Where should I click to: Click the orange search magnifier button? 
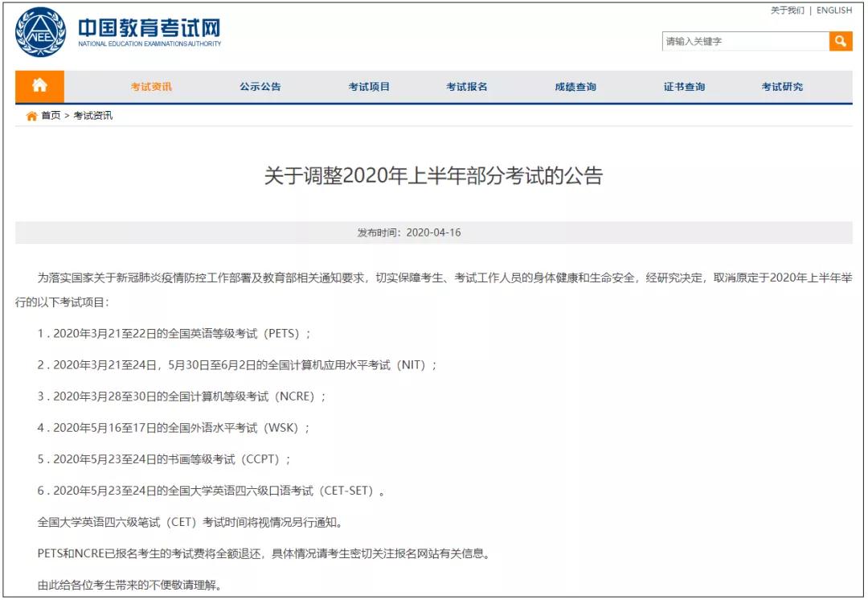point(841,41)
